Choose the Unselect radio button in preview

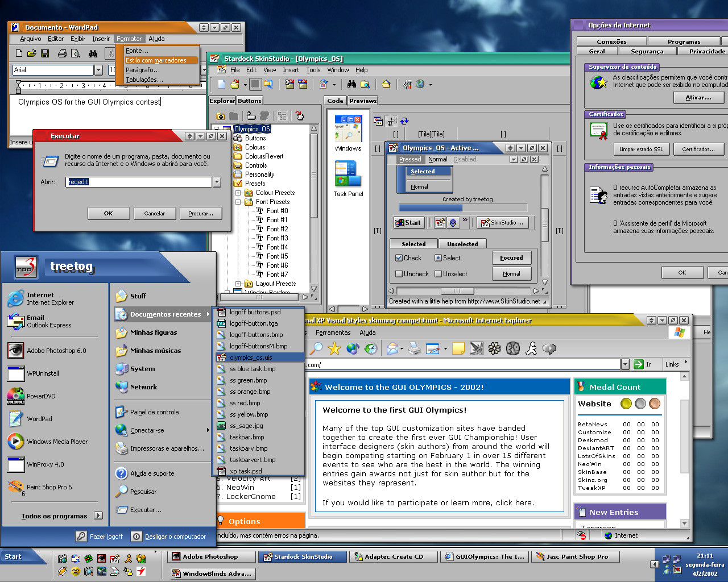438,273
